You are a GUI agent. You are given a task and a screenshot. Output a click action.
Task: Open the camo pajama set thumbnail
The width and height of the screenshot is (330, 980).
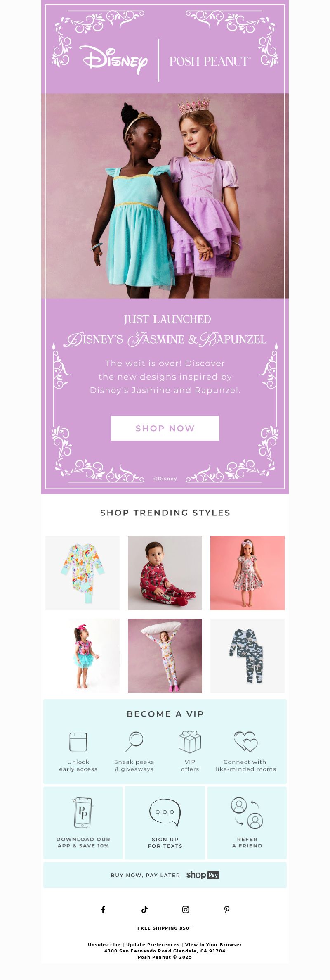click(247, 656)
